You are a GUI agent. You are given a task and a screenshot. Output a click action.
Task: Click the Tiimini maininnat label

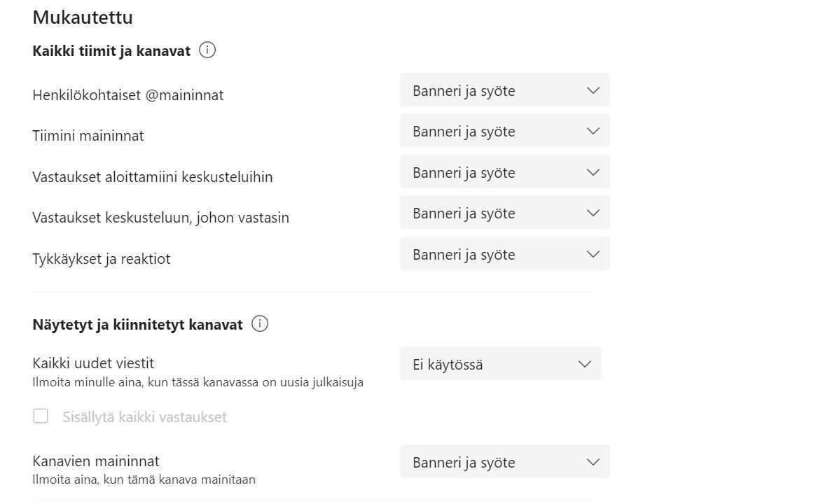pos(88,136)
